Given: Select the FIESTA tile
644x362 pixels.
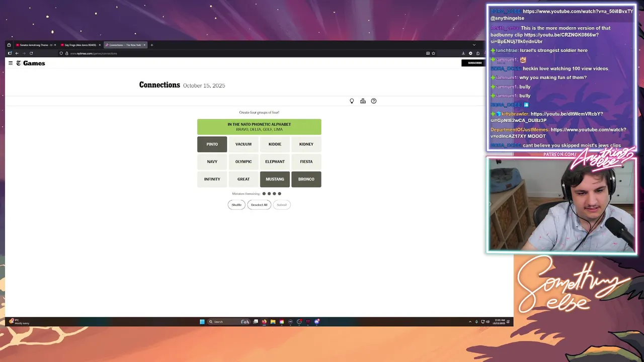Looking at the screenshot, I should pos(306,162).
